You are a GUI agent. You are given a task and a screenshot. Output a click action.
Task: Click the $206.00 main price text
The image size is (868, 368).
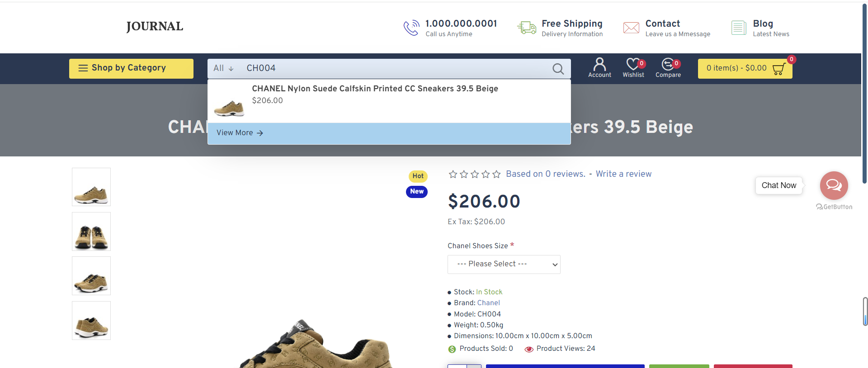(x=484, y=201)
